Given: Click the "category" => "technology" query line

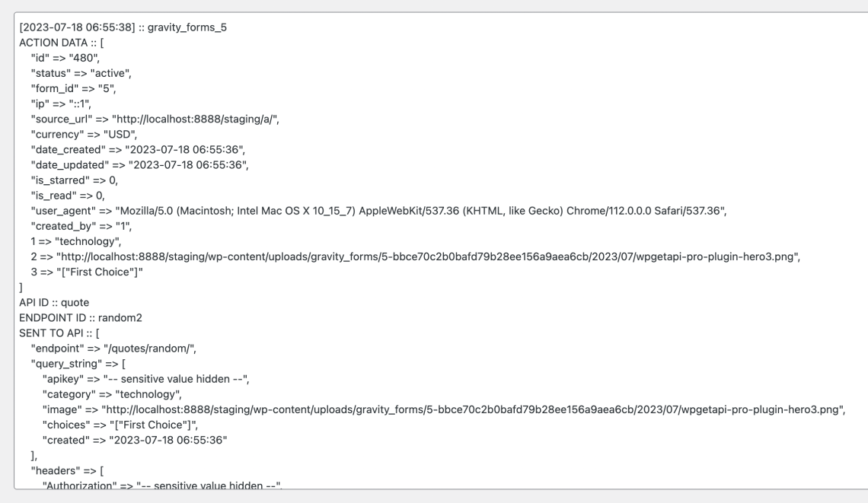Looking at the screenshot, I should [113, 394].
